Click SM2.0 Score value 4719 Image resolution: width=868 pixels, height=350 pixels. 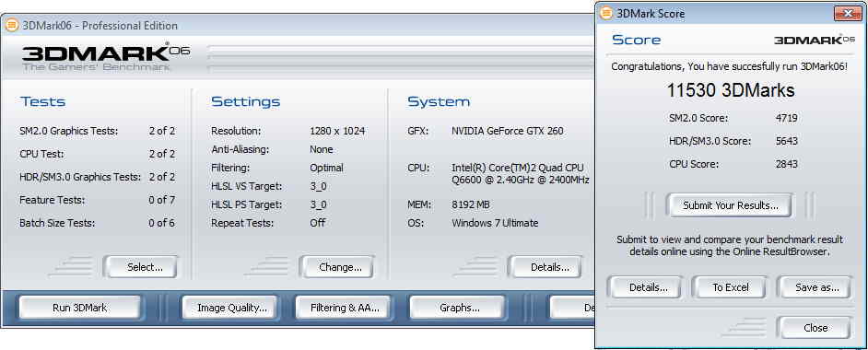[787, 118]
